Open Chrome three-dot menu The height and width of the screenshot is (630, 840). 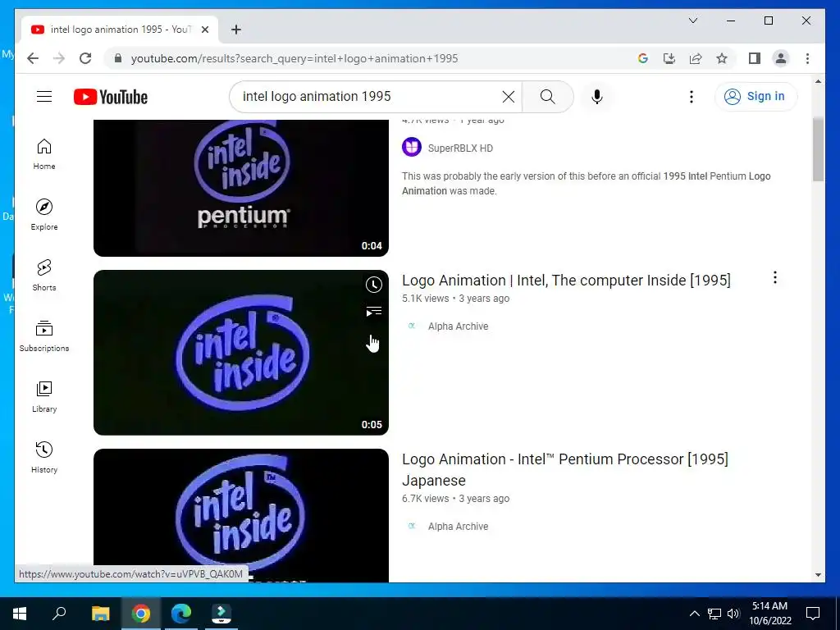coord(807,58)
